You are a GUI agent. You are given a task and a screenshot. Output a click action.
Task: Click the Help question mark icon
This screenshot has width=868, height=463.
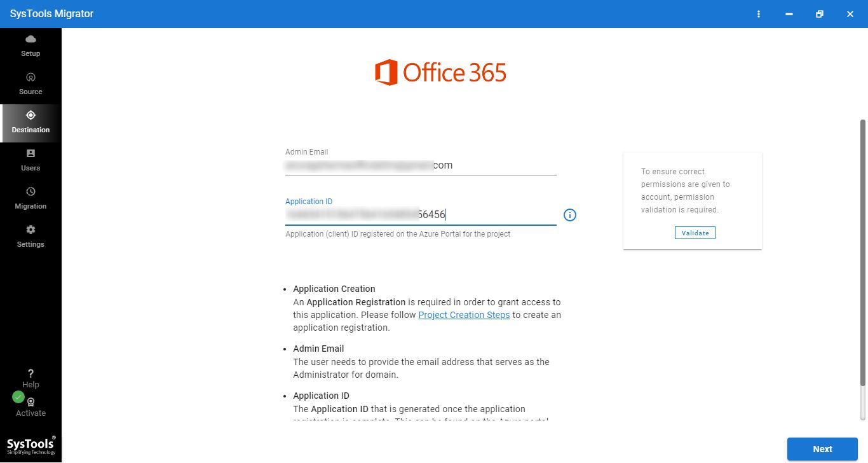pos(31,373)
